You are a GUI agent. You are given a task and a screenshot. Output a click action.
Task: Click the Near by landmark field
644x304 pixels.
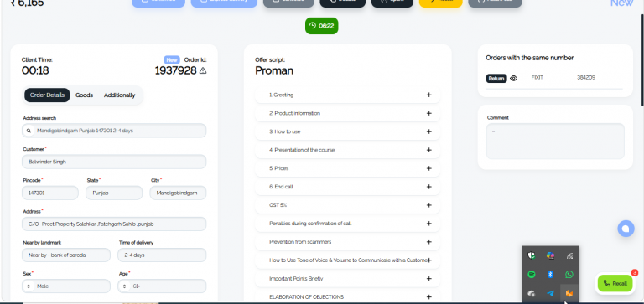[66, 255]
